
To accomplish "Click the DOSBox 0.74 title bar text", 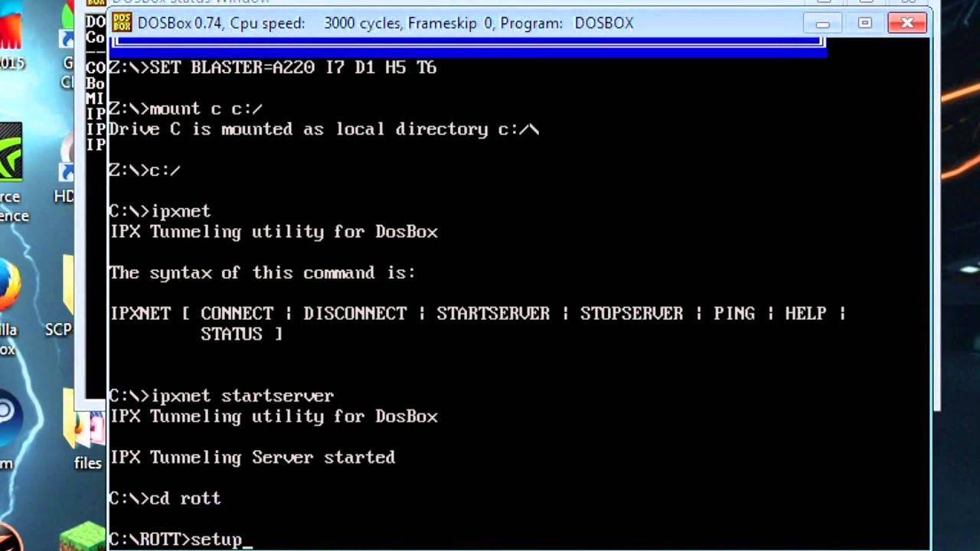I will pyautogui.click(x=385, y=23).
